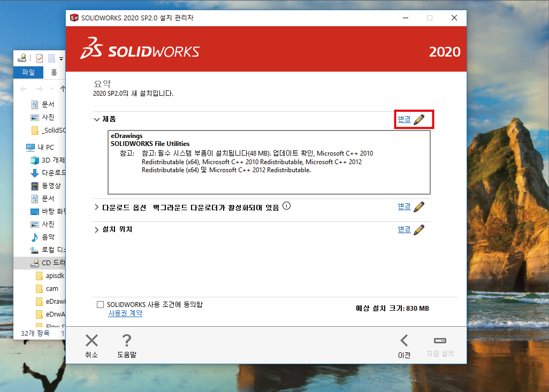Screen dimensions: 549x392
Task: Open the 홈 tab in File Explorer
Action: click(x=54, y=72)
